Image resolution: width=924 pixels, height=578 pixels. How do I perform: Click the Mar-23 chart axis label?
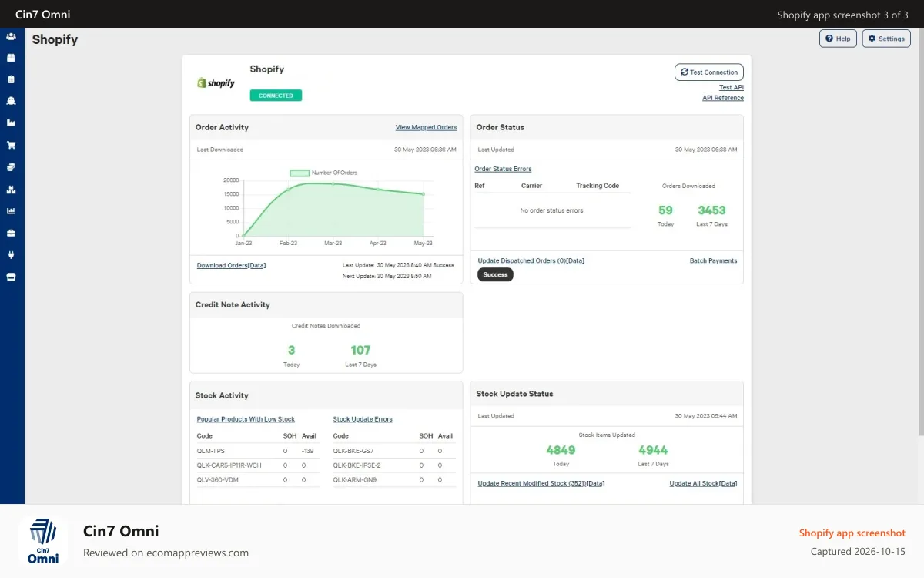pyautogui.click(x=333, y=243)
